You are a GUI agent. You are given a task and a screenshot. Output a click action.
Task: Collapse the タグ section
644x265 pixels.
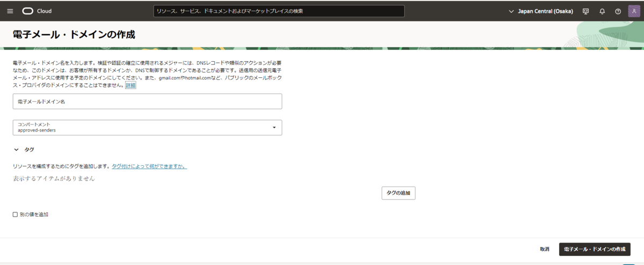pyautogui.click(x=17, y=150)
